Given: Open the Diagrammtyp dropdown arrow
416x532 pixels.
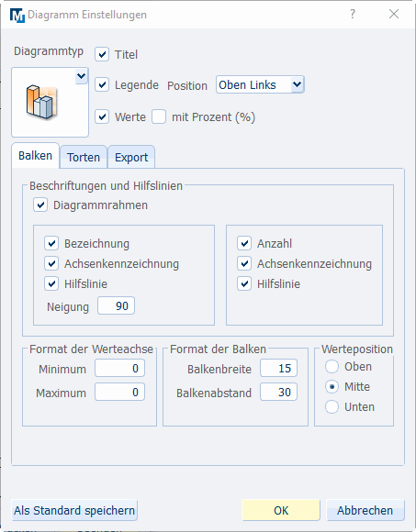Looking at the screenshot, I should (81, 76).
